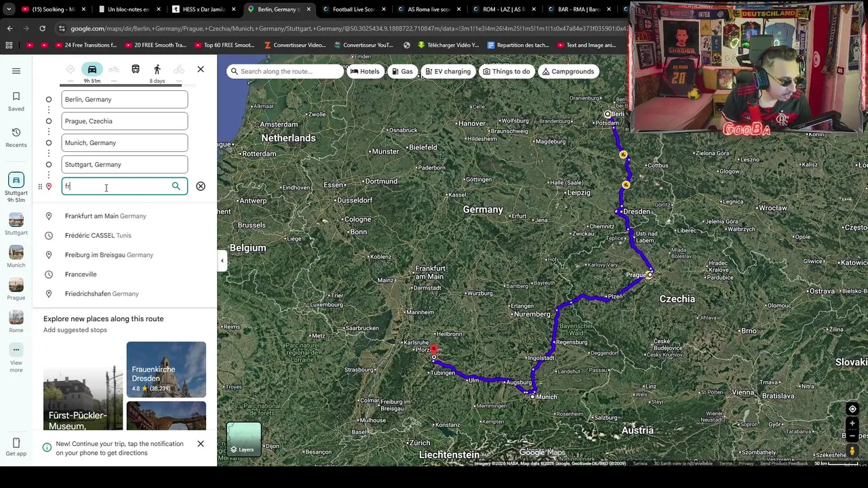This screenshot has height=488, width=868.
Task: Click Get app in sidebar
Action: click(16, 448)
